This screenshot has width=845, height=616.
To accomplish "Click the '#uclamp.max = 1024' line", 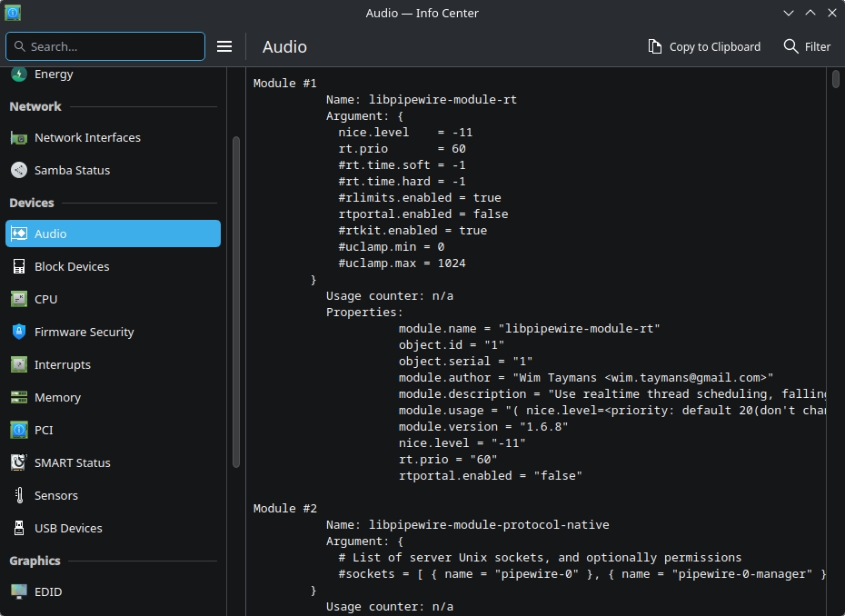I will [x=402, y=263].
